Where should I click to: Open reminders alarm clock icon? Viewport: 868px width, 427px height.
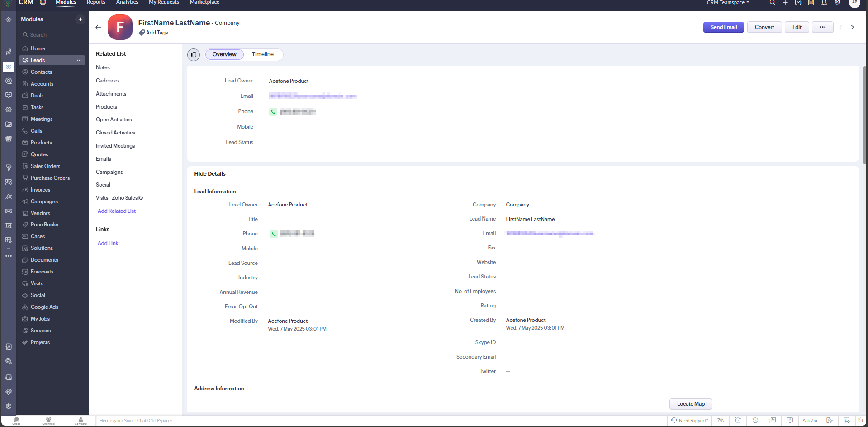pos(738,421)
